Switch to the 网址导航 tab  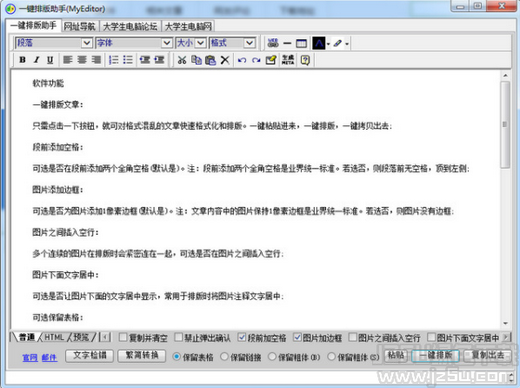pyautogui.click(x=79, y=26)
